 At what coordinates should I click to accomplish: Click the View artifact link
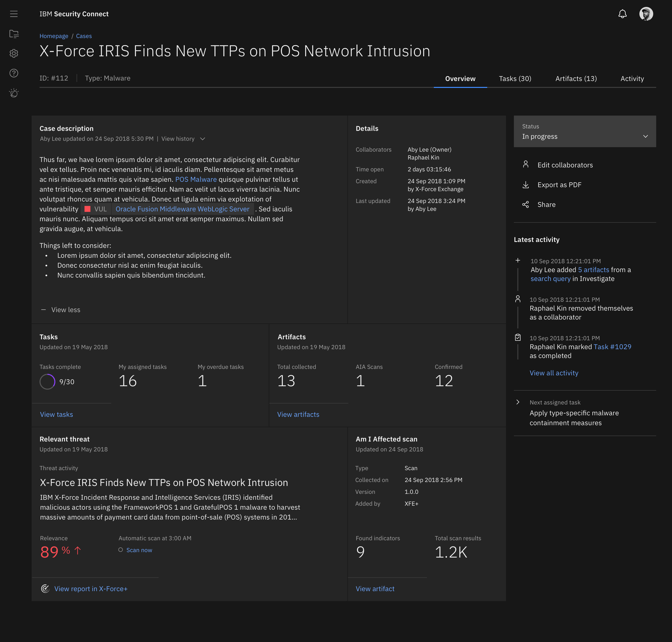(x=375, y=589)
